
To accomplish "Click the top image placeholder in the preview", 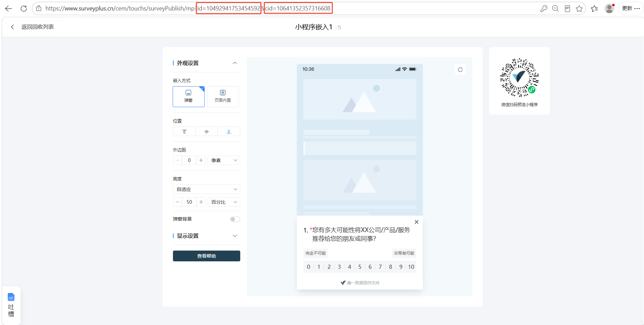I will [x=360, y=99].
